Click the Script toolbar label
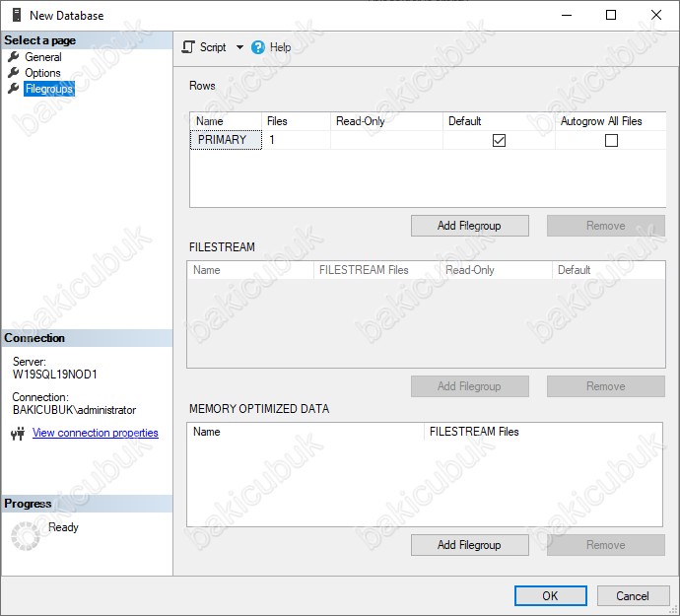 pos(213,47)
